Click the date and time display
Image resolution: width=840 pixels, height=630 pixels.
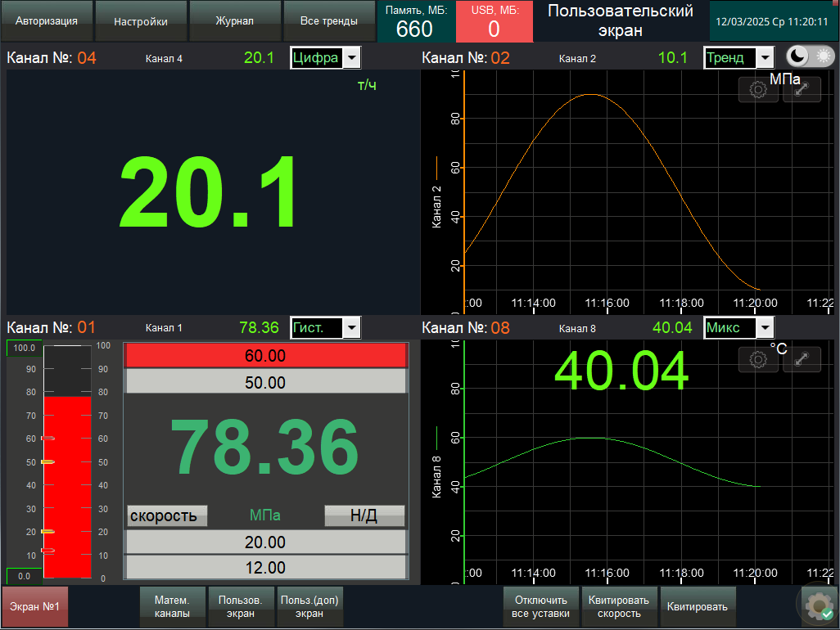[x=772, y=21]
